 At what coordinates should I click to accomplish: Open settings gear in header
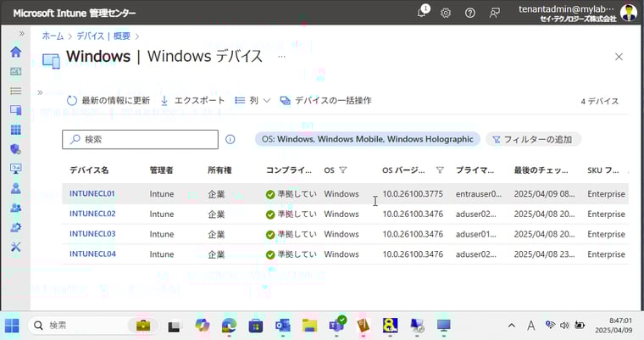(x=446, y=14)
